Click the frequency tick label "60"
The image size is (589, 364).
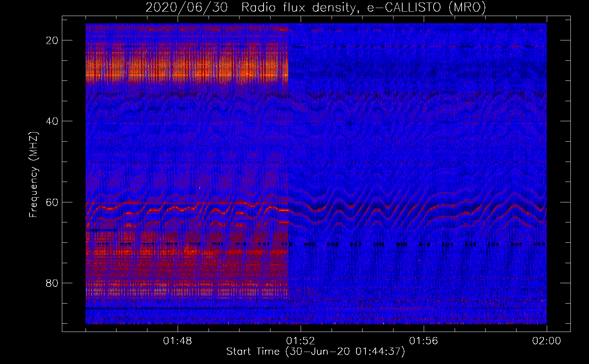[52, 202]
